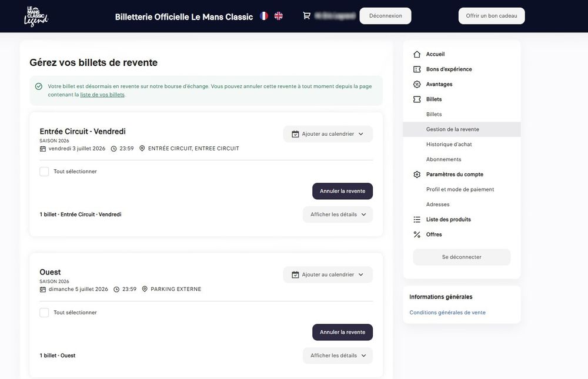
Task: Click clock icon in Entrée Circuit card
Action: 113,149
